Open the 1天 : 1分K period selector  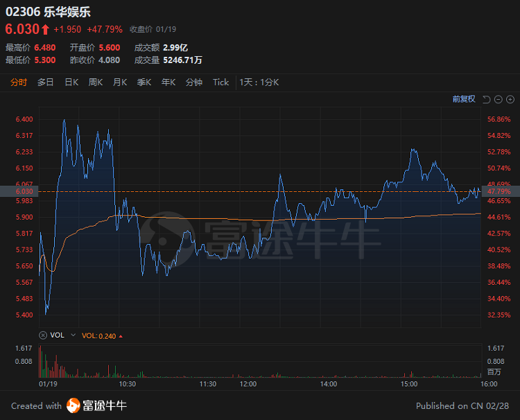point(259,82)
